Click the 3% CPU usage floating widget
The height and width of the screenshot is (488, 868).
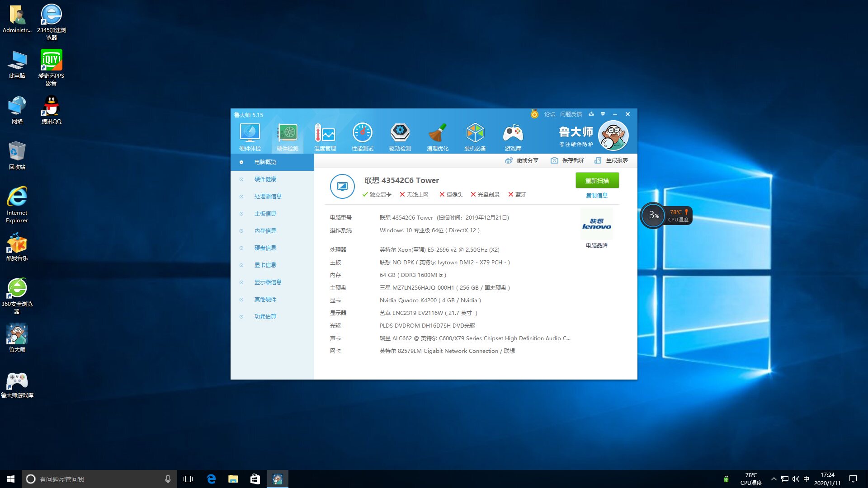(x=653, y=216)
